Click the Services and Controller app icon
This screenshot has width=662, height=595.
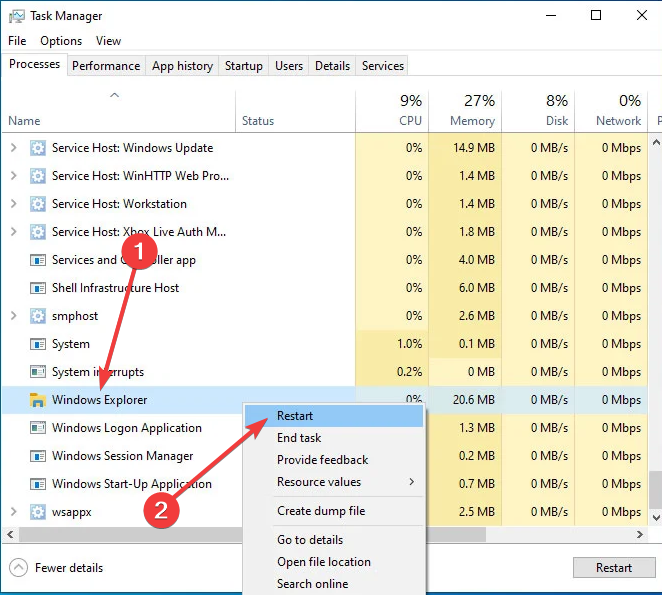(x=38, y=260)
